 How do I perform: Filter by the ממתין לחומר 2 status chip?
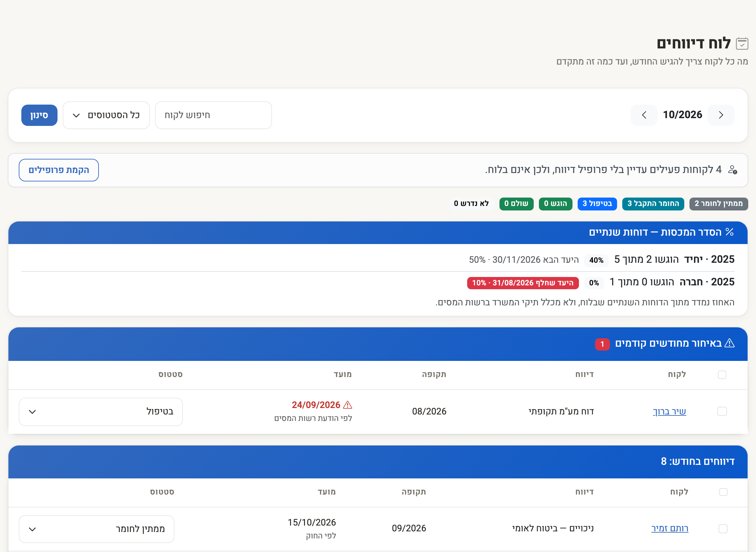(x=719, y=203)
